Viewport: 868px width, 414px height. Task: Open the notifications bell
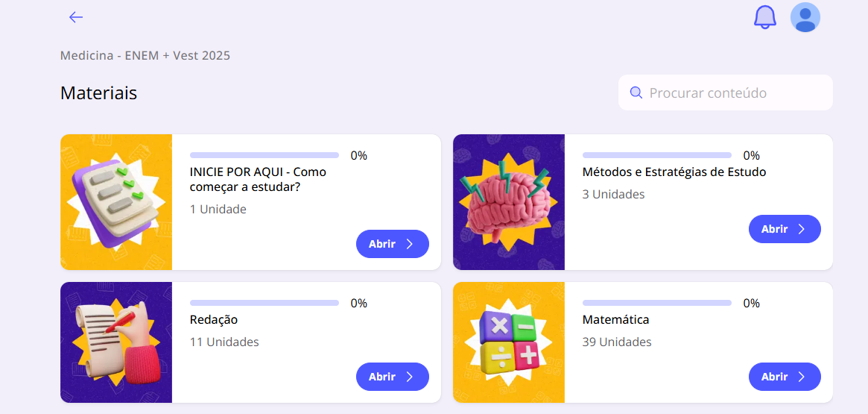pyautogui.click(x=765, y=17)
